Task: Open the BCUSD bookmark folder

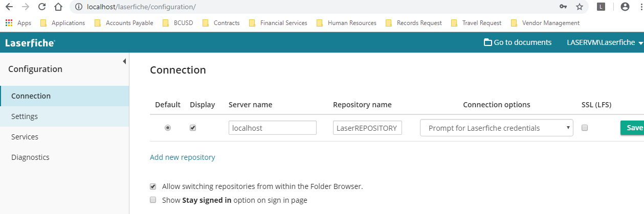Action: (x=178, y=23)
